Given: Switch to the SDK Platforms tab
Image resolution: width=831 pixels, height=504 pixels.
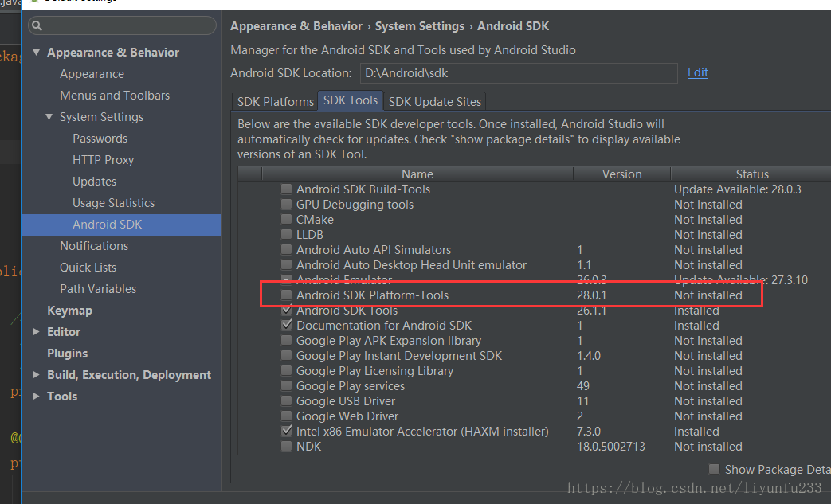Looking at the screenshot, I should (275, 102).
